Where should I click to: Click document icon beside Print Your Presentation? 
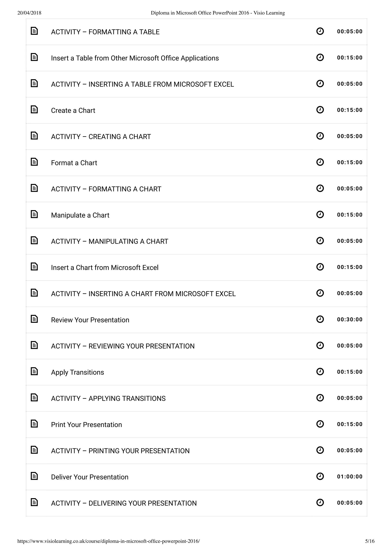tap(34, 424)
